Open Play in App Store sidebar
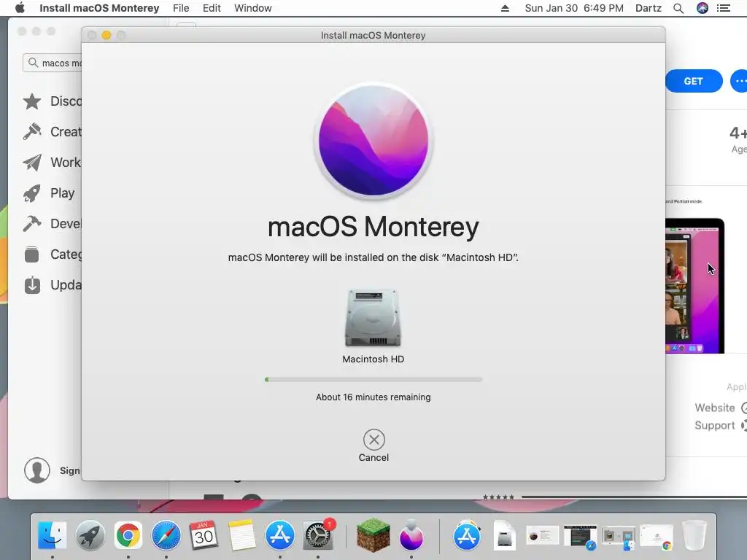The image size is (747, 560). pos(49,192)
